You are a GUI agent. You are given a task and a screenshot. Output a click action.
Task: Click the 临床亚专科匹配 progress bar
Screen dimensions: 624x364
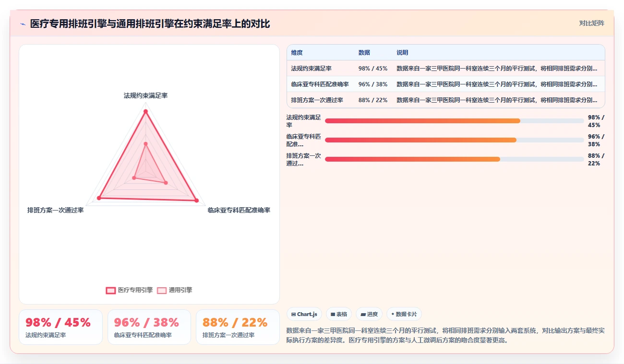coord(455,140)
